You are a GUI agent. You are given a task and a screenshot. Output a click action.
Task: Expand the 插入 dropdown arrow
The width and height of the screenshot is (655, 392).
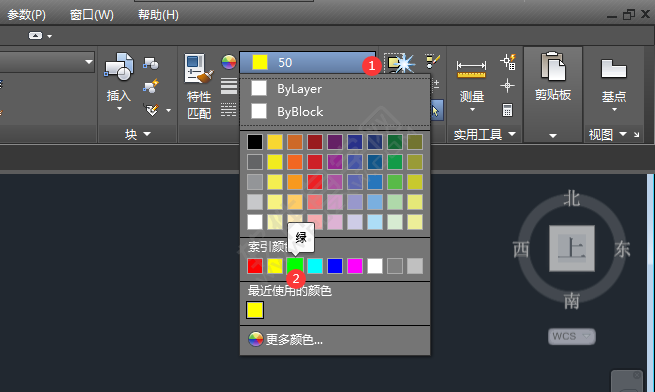[x=119, y=109]
